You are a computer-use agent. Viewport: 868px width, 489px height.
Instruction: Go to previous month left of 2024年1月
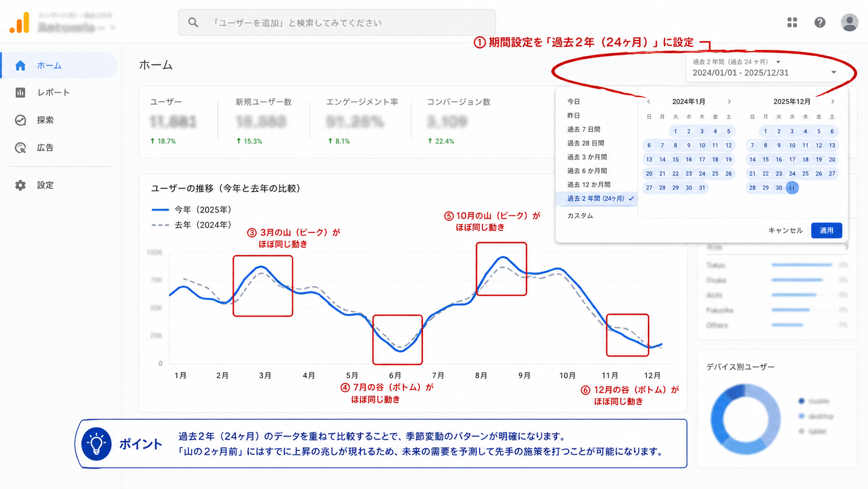[648, 102]
